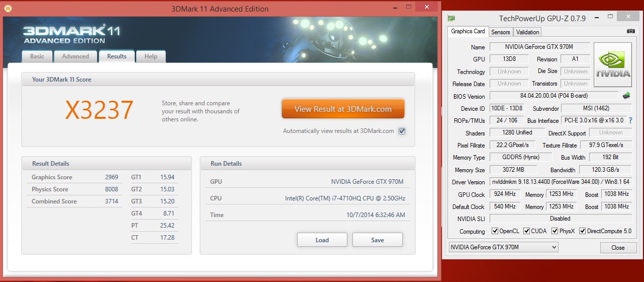
Task: Click the GPU code field 13D8
Action: 508,59
